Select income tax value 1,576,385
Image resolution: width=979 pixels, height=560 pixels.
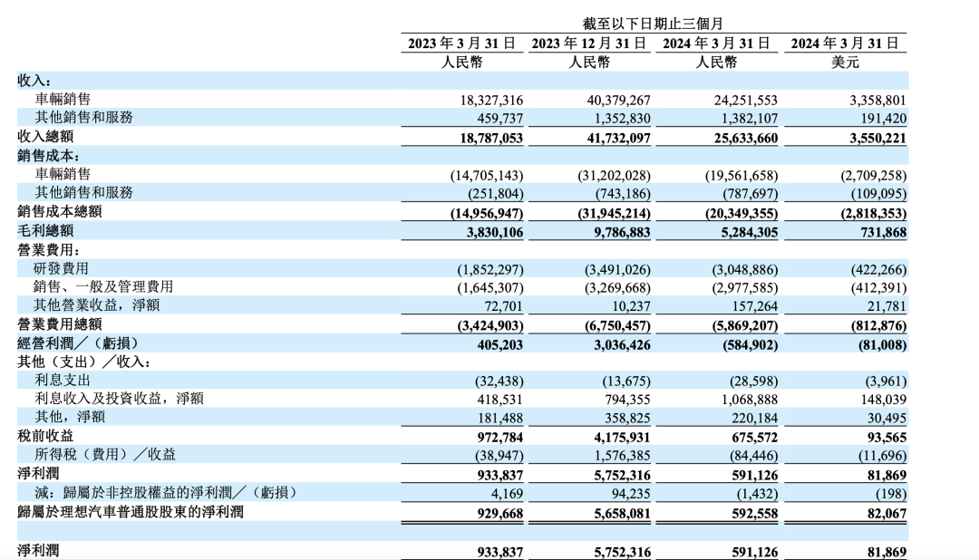[623, 457]
